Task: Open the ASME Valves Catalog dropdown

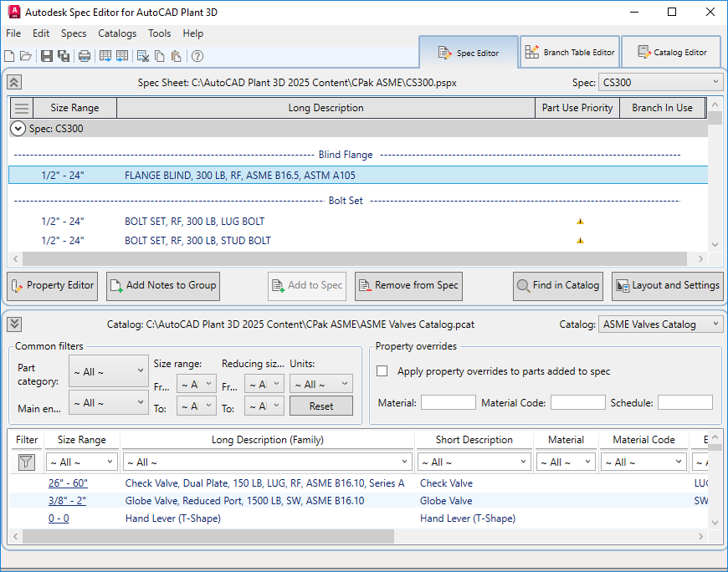Action: tap(660, 324)
